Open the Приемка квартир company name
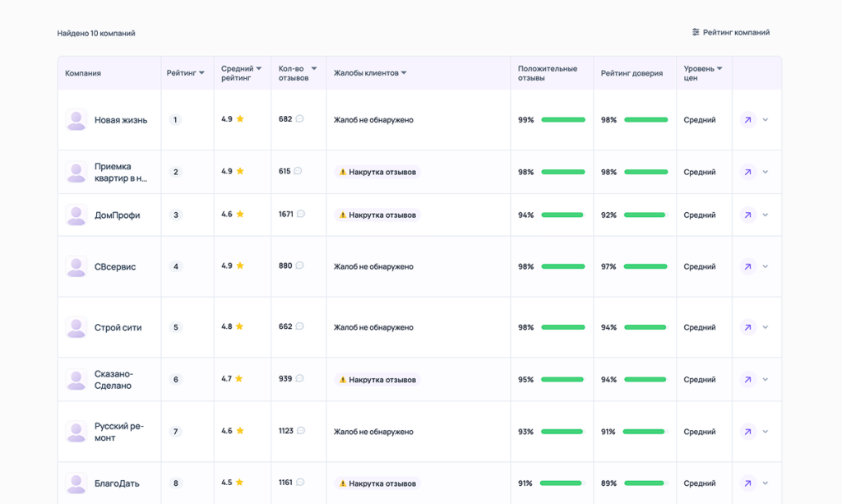Viewport: 842px width, 504px height. point(120,172)
